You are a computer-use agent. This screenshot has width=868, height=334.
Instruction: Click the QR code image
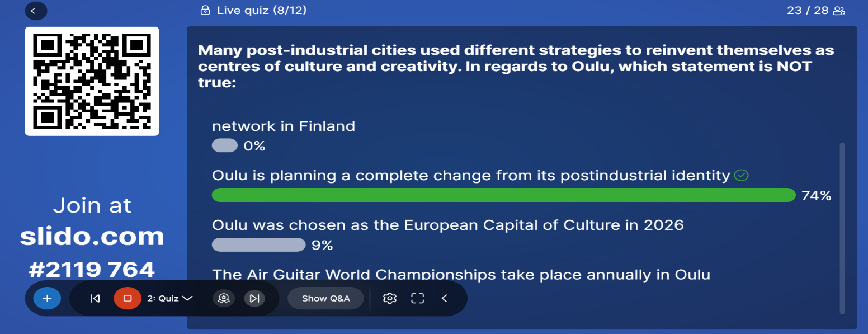92,81
